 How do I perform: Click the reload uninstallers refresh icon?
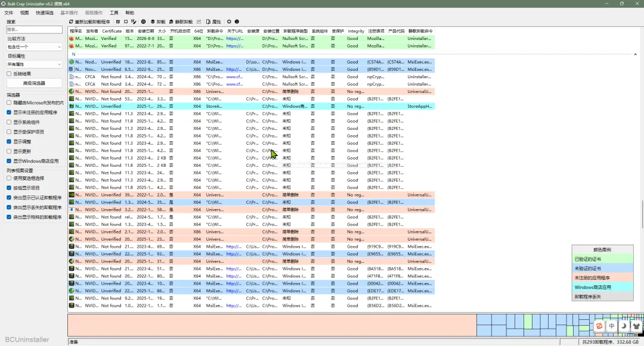click(71, 21)
